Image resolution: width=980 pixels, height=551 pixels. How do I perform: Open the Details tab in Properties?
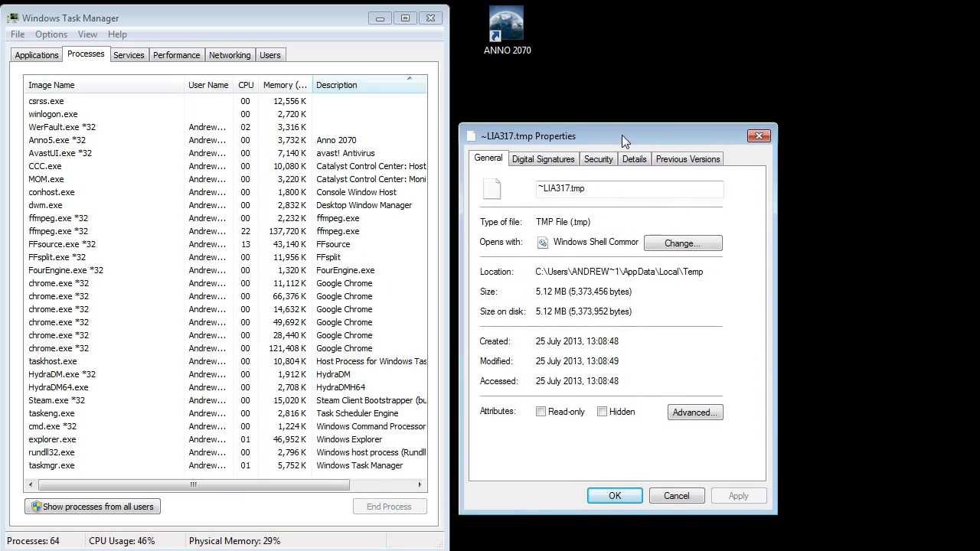(x=634, y=159)
